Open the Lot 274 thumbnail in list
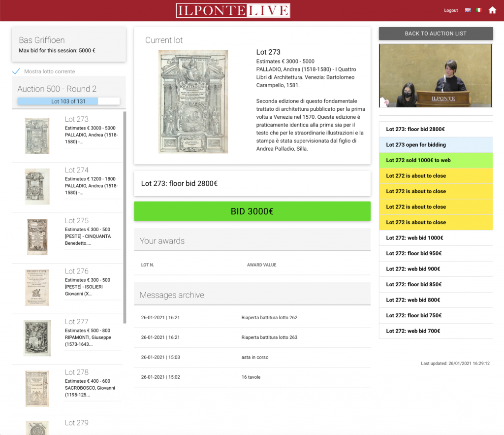The image size is (504, 435). (37, 187)
